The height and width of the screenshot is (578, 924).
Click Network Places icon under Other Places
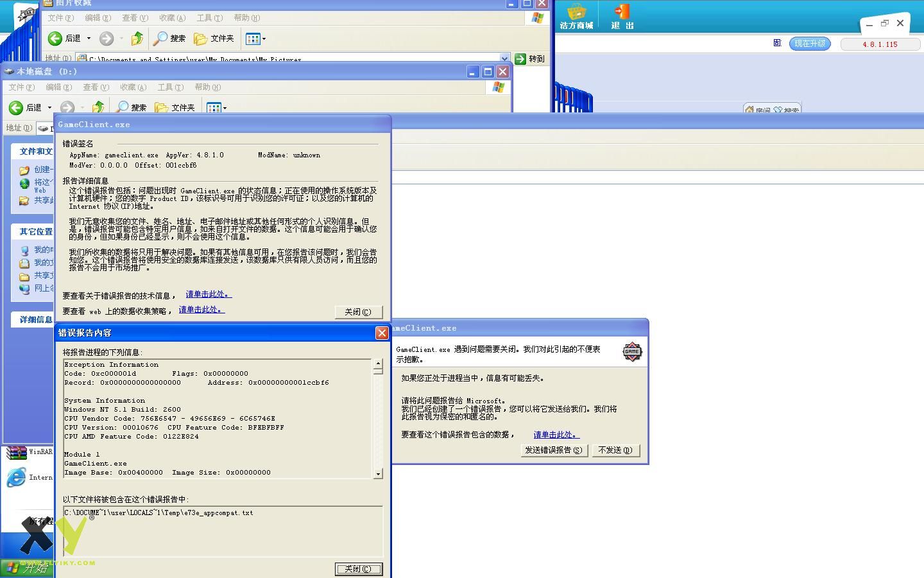click(x=24, y=289)
